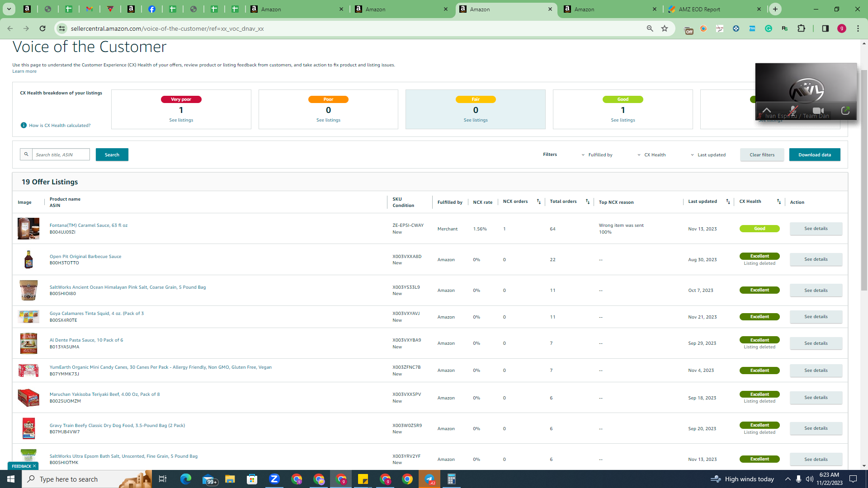This screenshot has width=868, height=488.
Task: Download data button
Action: 815,155
